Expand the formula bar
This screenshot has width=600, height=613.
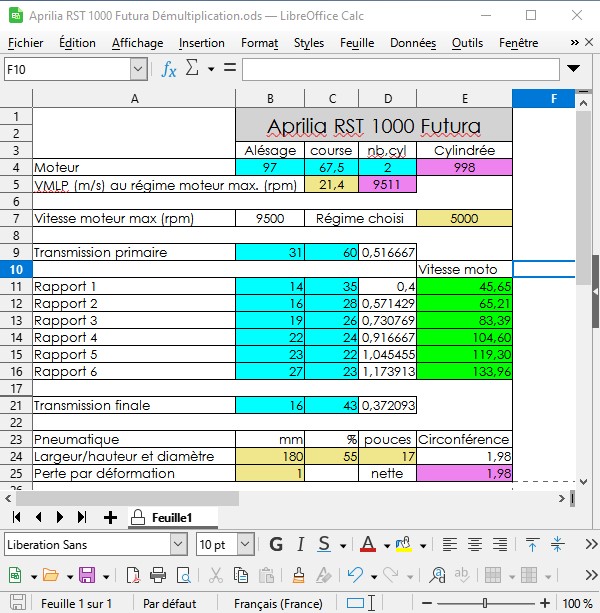pos(573,69)
